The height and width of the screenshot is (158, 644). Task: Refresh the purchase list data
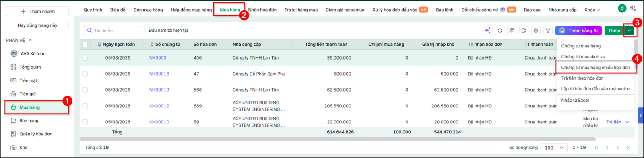pos(500,31)
